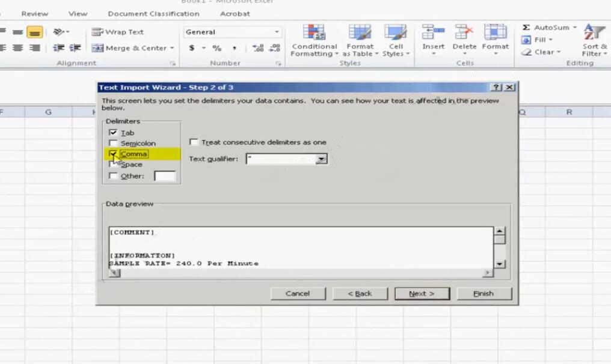Apply Accounting dollar format
The height and width of the screenshot is (364, 611).
(192, 48)
